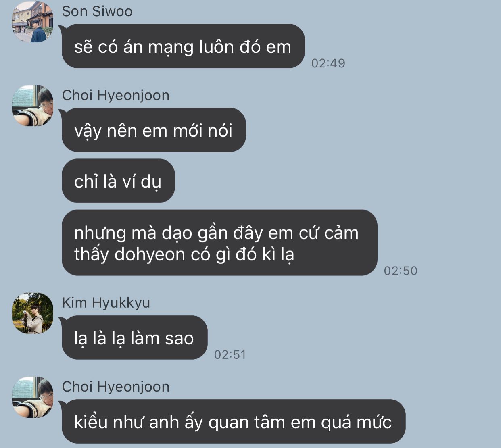
Task: Select the message about dohyeon 'có gì đó kì lạ'
Action: [219, 243]
